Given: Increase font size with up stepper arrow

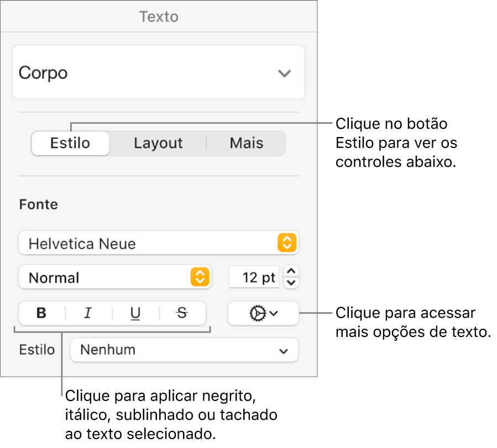Looking at the screenshot, I should [x=291, y=271].
